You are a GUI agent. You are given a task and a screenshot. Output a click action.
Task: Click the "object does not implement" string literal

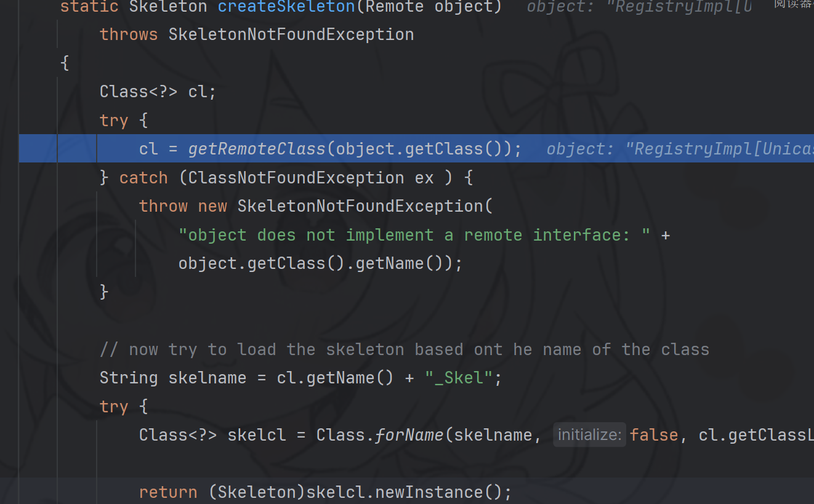[x=414, y=235]
